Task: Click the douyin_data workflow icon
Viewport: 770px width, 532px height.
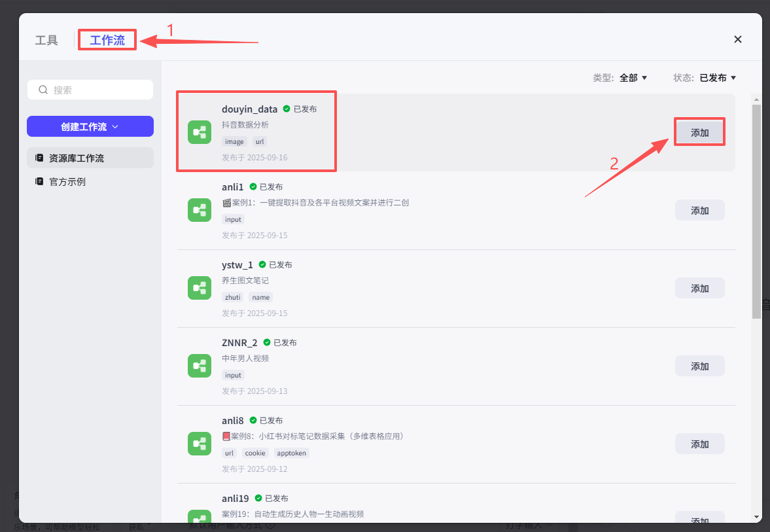Action: [x=199, y=132]
